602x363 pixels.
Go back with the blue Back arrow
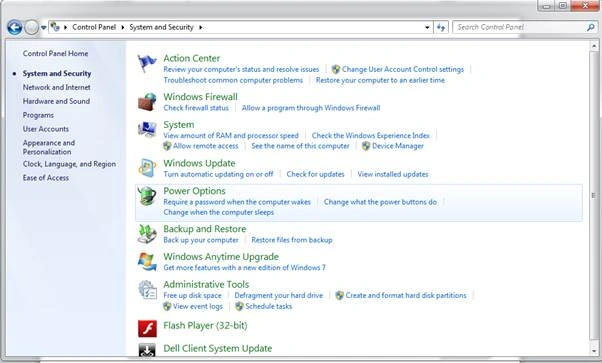click(15, 27)
